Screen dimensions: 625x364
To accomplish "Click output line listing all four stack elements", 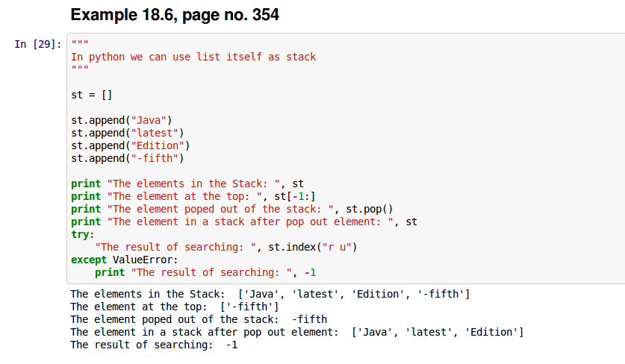I will tap(270, 294).
